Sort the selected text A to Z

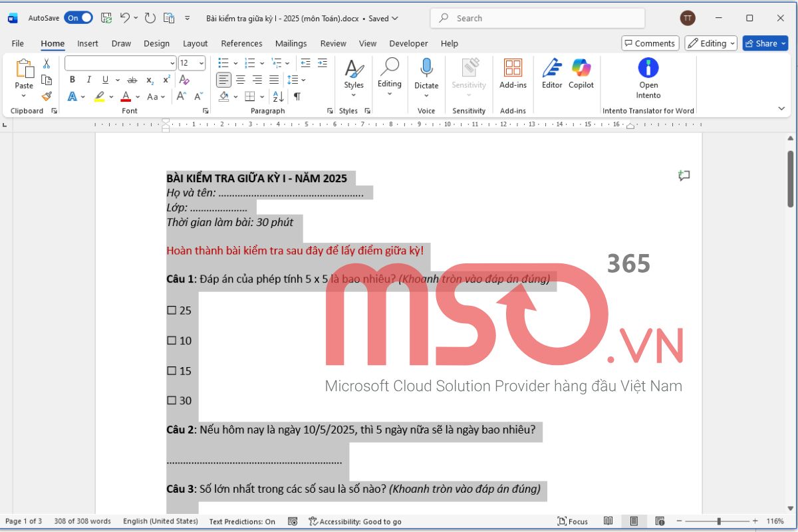tap(280, 96)
